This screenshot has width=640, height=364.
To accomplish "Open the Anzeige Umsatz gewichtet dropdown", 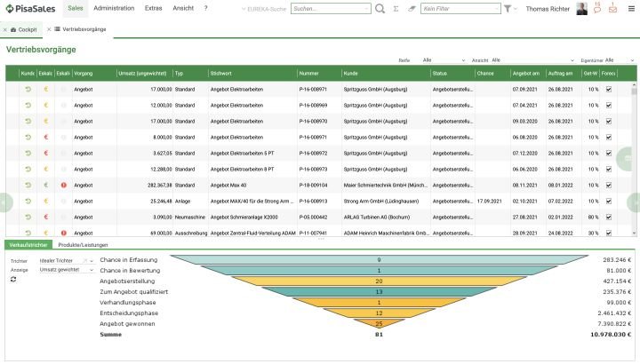I will pos(92,270).
